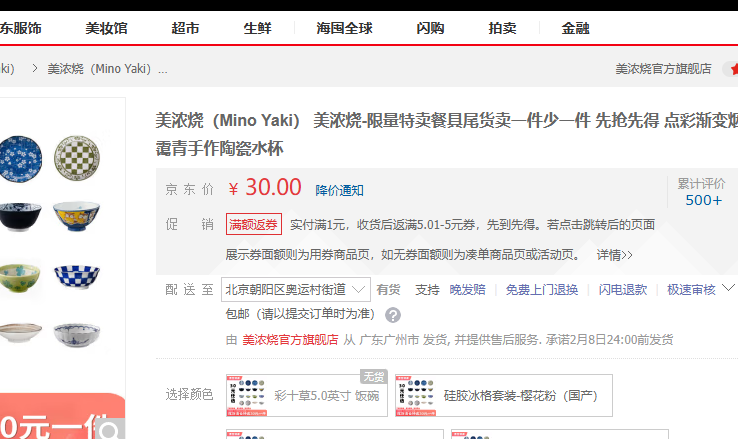This screenshot has width=738, height=439.
Task: Click the green floral bowl thumbnail
Action: click(20, 278)
